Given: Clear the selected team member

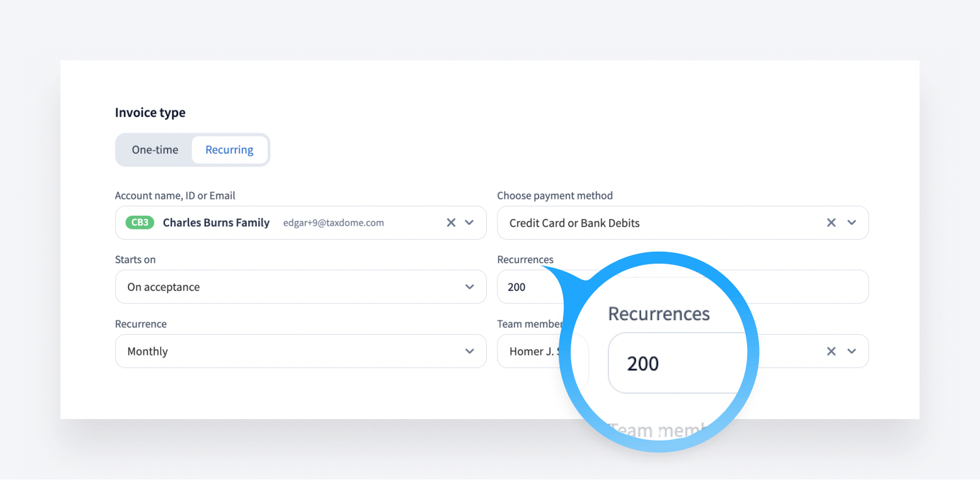Looking at the screenshot, I should [x=831, y=351].
